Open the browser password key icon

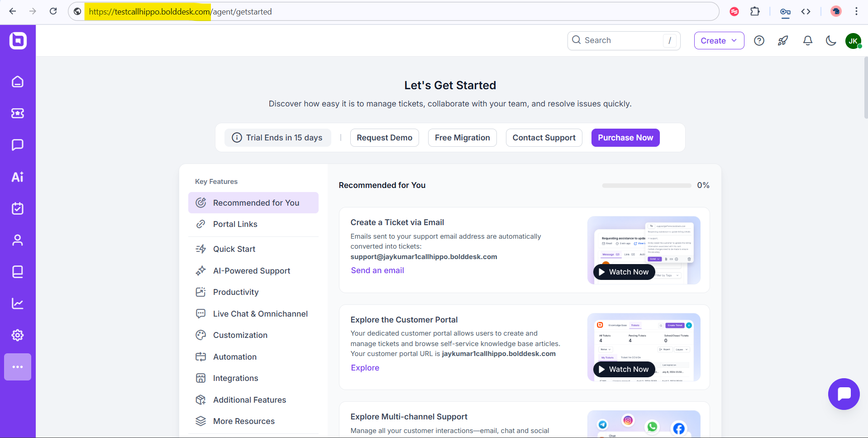click(x=785, y=12)
